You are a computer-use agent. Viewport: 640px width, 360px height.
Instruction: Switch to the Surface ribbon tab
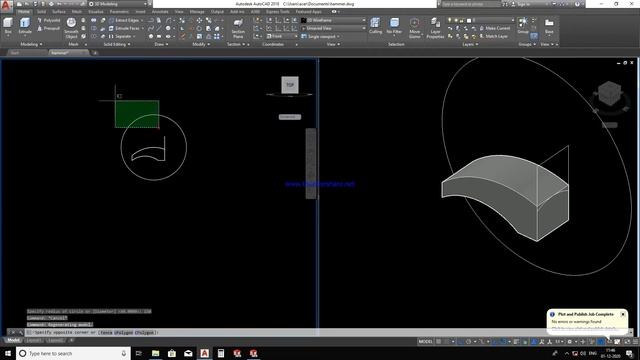point(59,11)
